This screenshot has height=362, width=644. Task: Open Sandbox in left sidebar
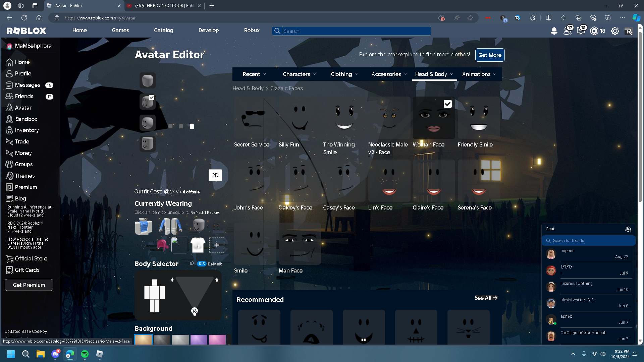click(x=26, y=119)
